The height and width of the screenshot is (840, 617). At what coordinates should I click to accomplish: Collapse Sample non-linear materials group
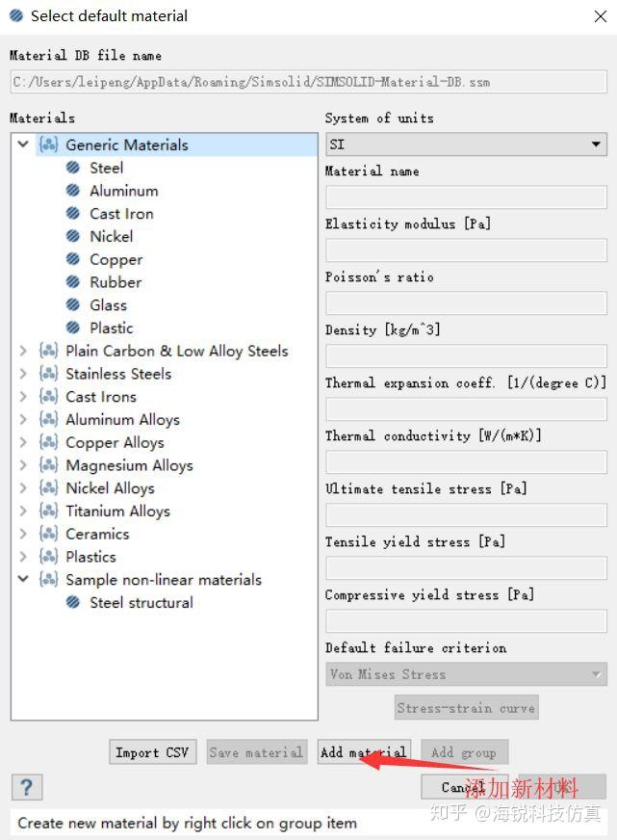pyautogui.click(x=23, y=580)
